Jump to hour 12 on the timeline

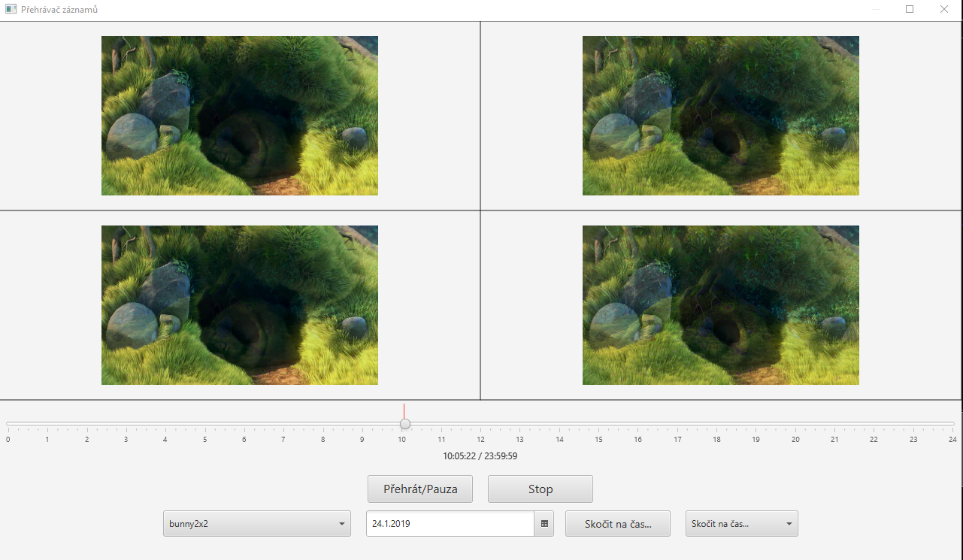480,424
